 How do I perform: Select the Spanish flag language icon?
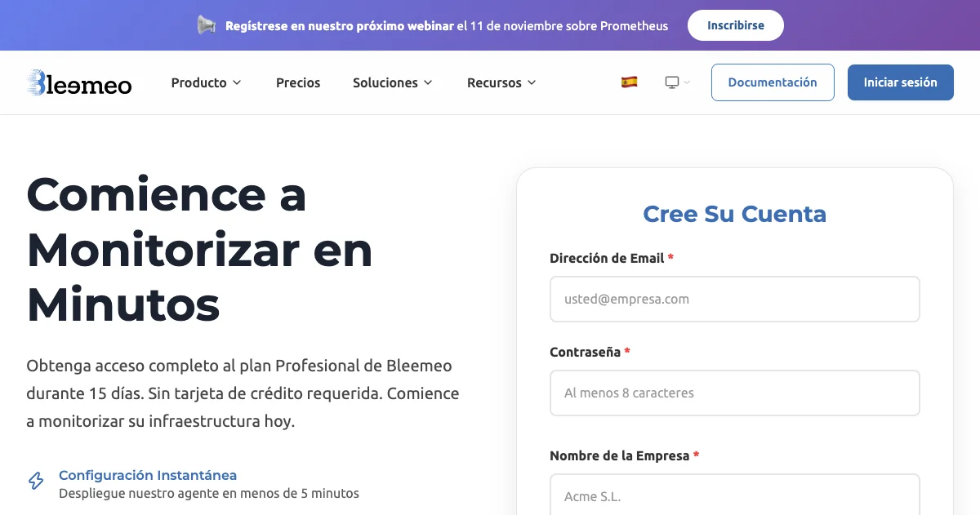point(629,82)
